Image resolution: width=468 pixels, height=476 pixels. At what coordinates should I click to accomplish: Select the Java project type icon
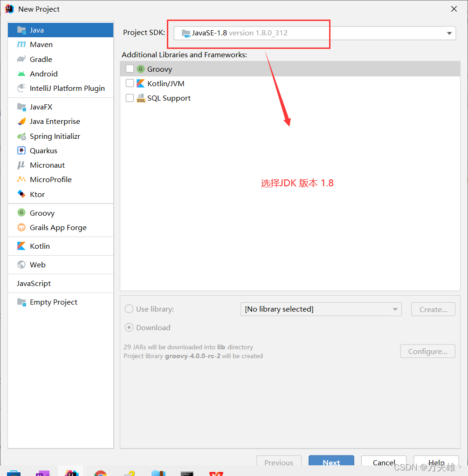21,30
